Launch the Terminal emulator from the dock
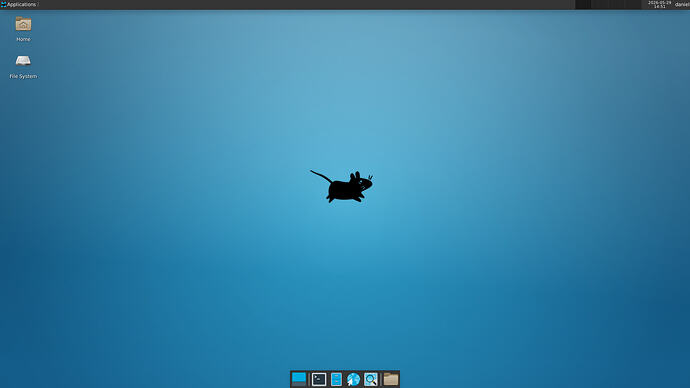The width and height of the screenshot is (690, 388). [x=319, y=379]
